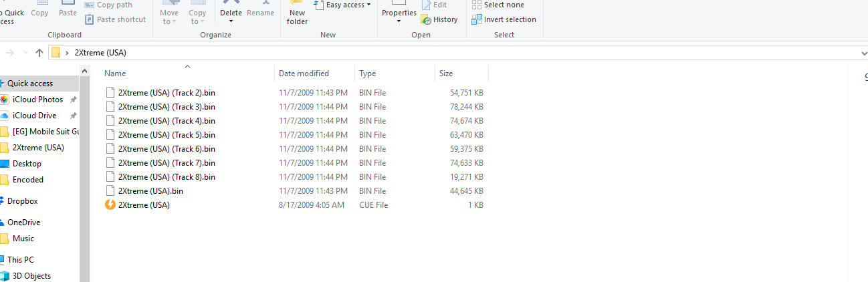The width and height of the screenshot is (868, 282).
Task: Expand the Easy access dropdown
Action: tap(368, 5)
